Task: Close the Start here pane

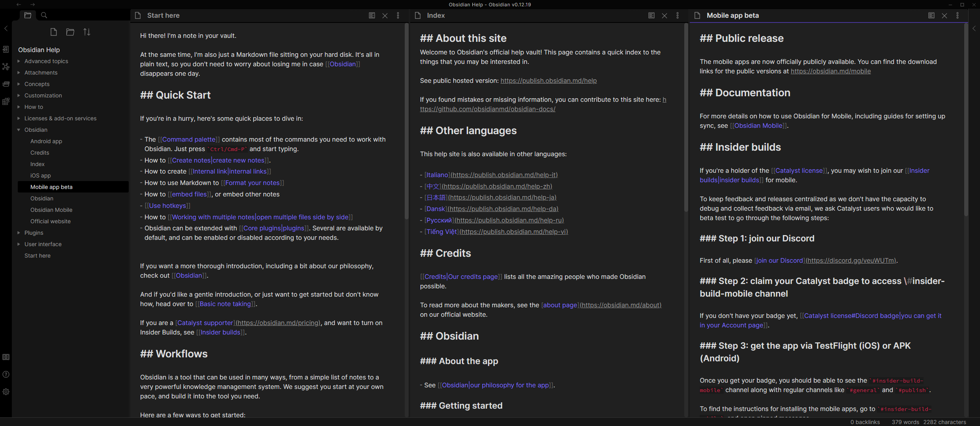Action: (x=385, y=15)
